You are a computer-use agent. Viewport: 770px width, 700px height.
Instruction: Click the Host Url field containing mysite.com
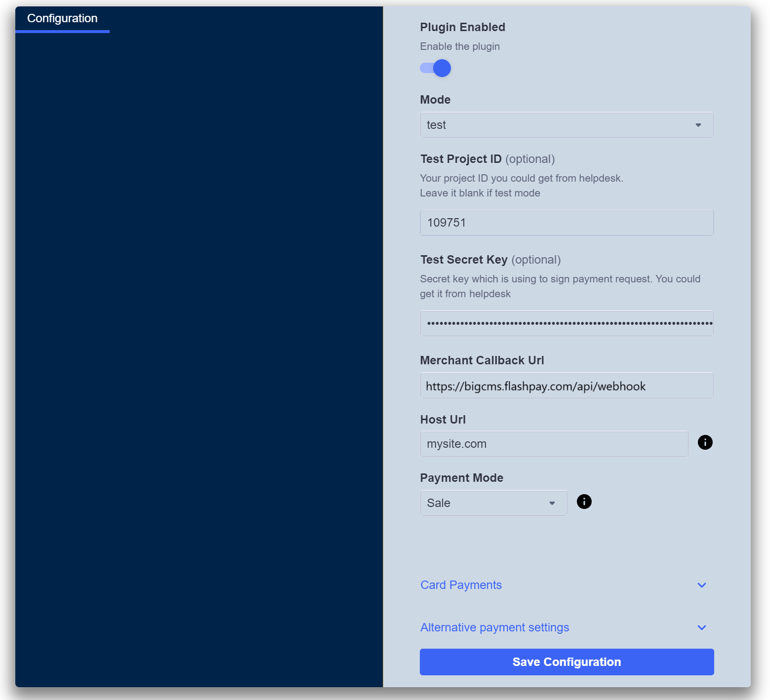pos(554,444)
